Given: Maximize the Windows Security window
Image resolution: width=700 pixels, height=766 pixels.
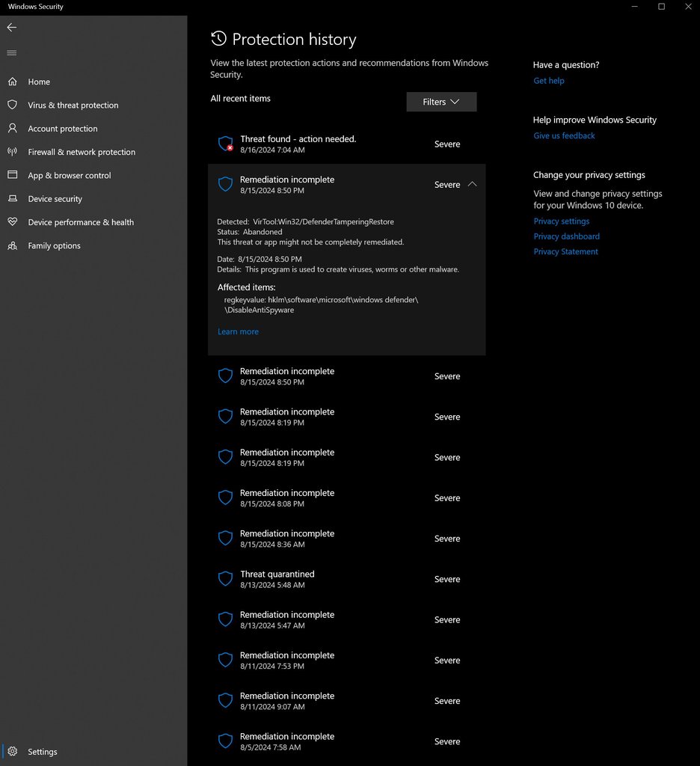Looking at the screenshot, I should click(661, 6).
